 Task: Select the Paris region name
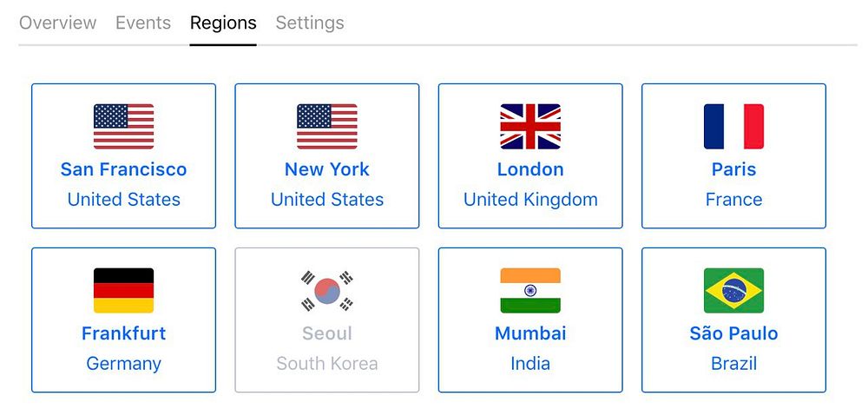click(x=733, y=169)
